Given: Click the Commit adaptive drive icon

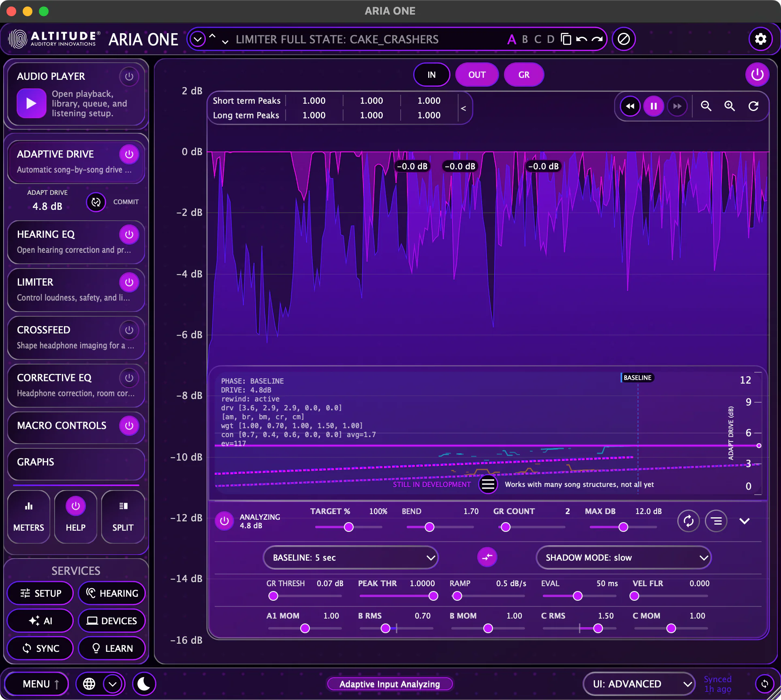Looking at the screenshot, I should [x=96, y=202].
